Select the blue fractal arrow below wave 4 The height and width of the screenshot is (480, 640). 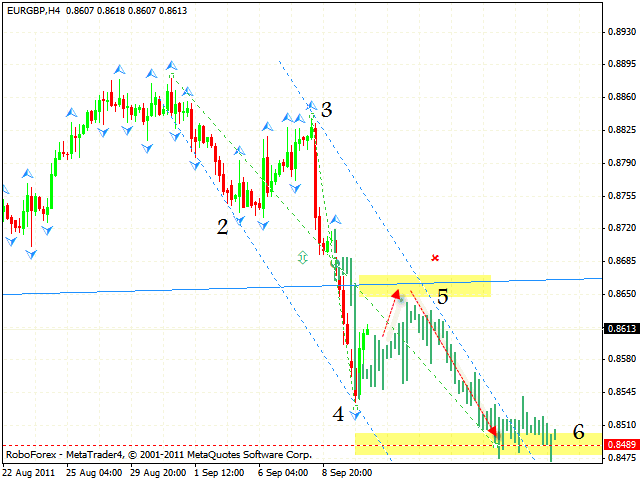pyautogui.click(x=355, y=414)
